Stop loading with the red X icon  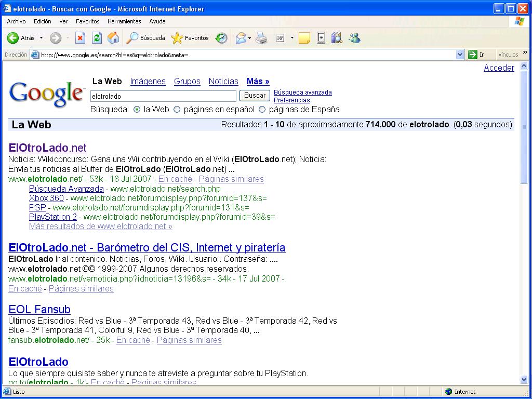(x=80, y=37)
